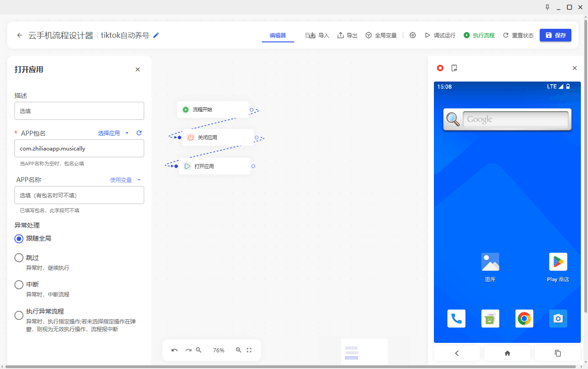Switch to the 编辑器 tab

coord(278,35)
